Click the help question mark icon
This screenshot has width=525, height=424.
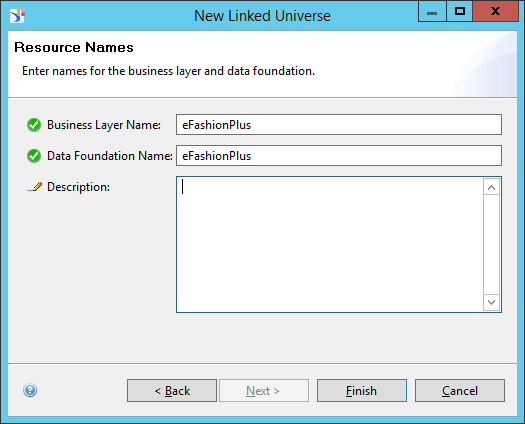click(30, 390)
